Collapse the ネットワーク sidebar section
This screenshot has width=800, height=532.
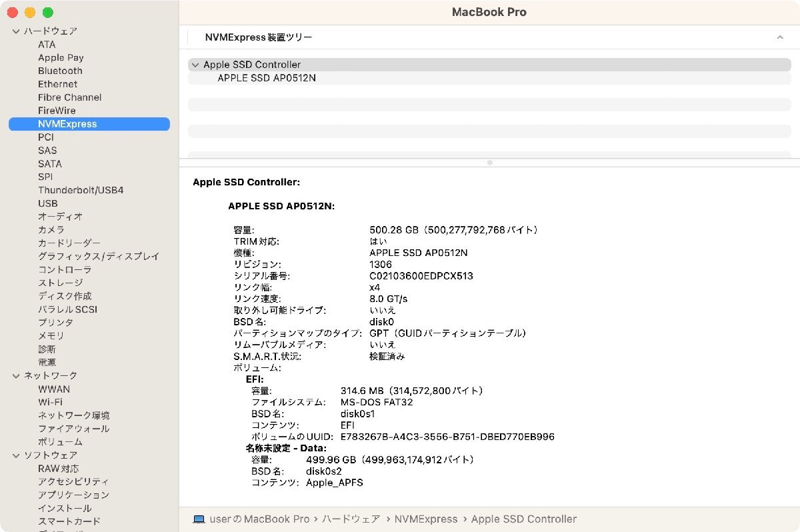(16, 376)
